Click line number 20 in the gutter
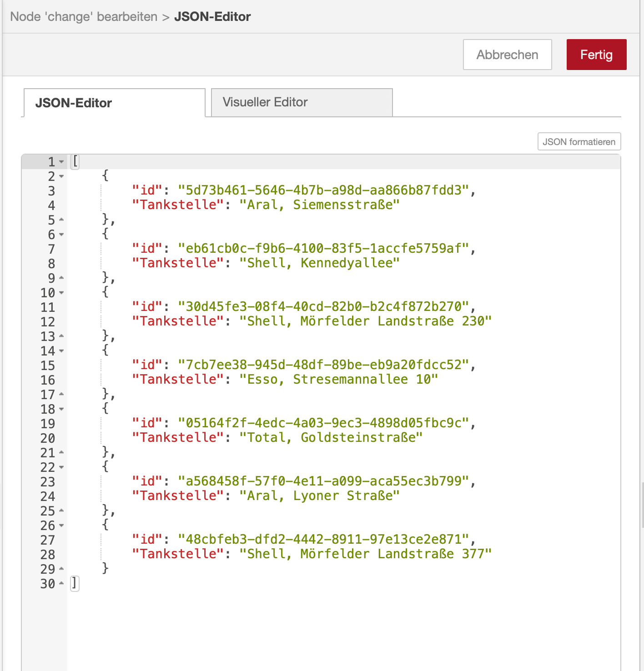The width and height of the screenshot is (644, 671). click(48, 438)
